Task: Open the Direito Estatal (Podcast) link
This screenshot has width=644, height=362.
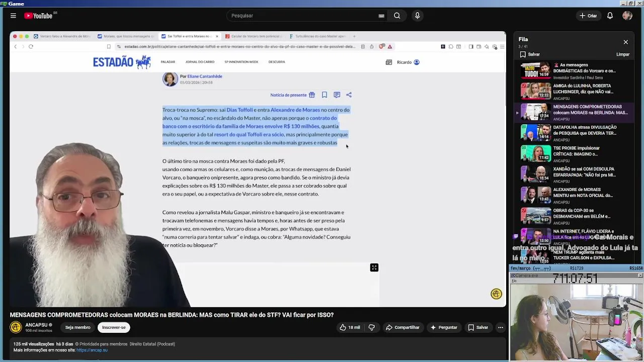Action: [152, 344]
